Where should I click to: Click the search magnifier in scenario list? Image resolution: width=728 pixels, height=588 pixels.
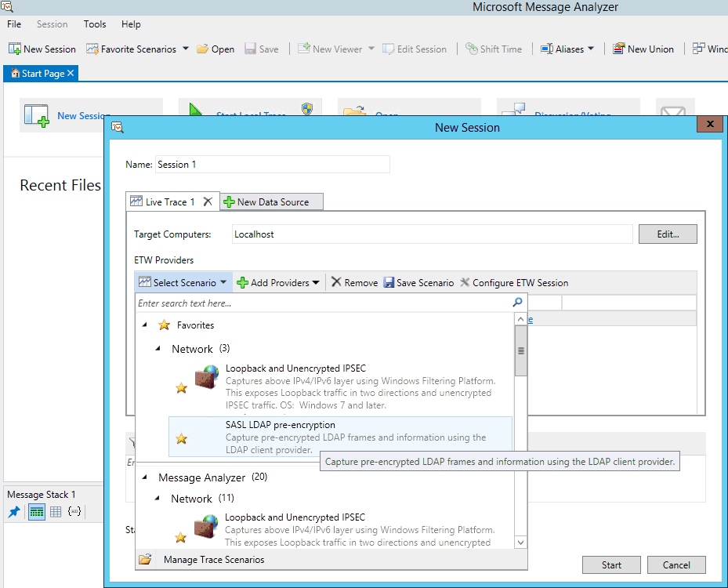coord(517,303)
